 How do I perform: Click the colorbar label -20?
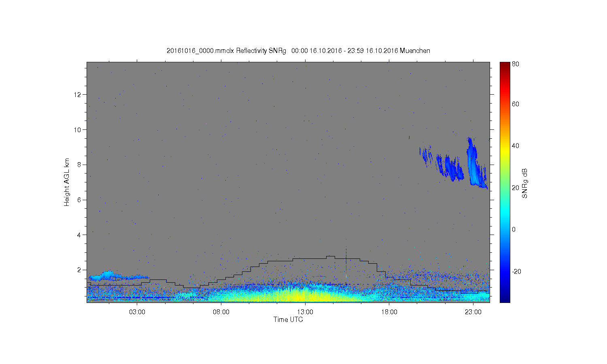pos(516,271)
